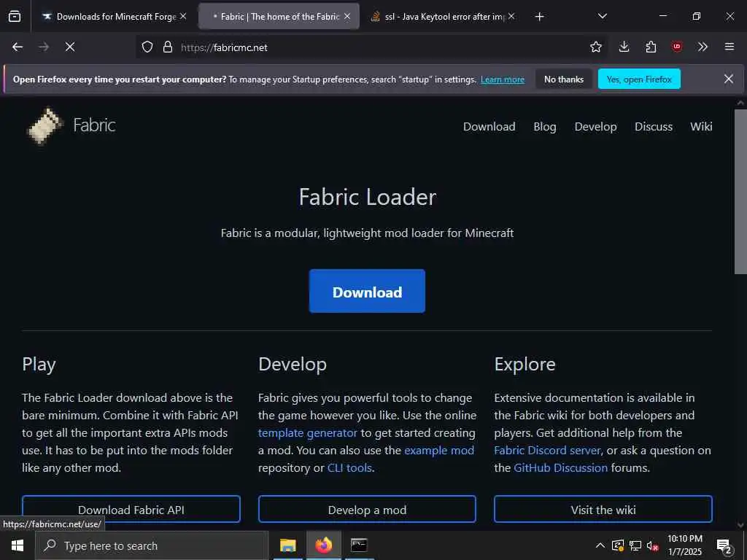The image size is (747, 560).
Task: Open Windows Start menu
Action: 18,545
